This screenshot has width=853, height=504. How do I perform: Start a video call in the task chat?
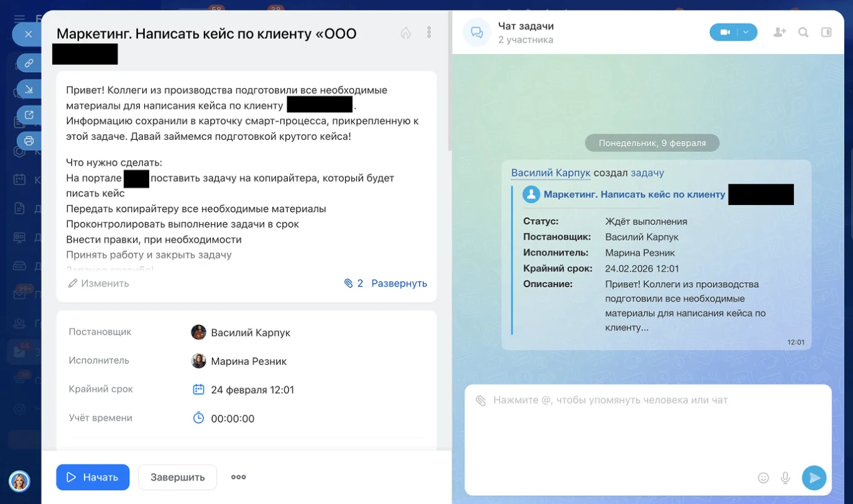click(726, 31)
